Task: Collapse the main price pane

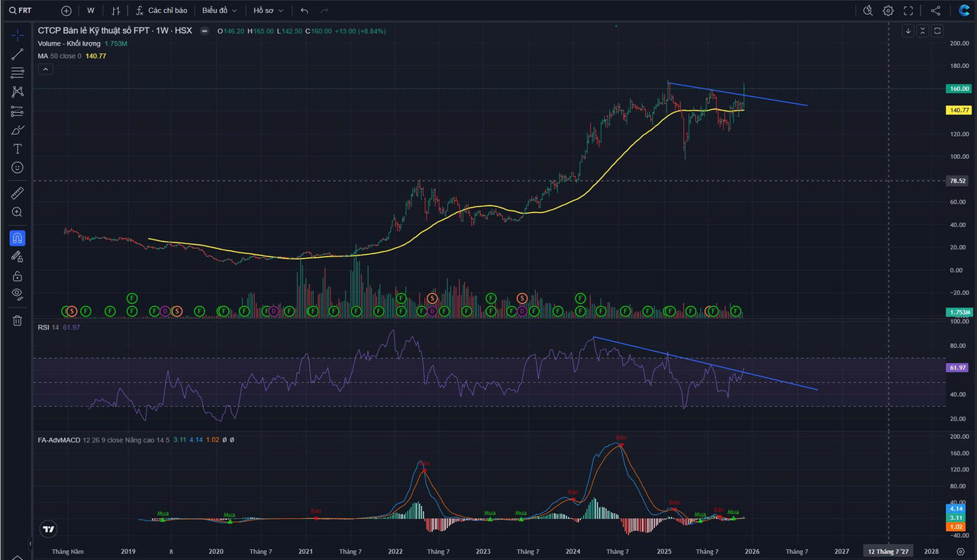Action: coord(923,31)
